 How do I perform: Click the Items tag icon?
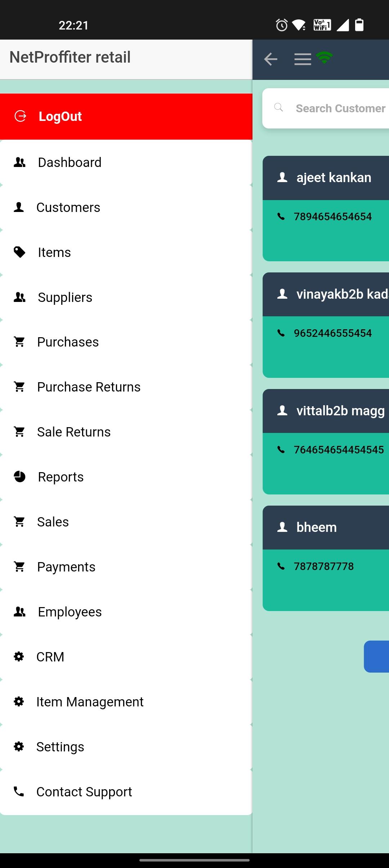coord(19,252)
